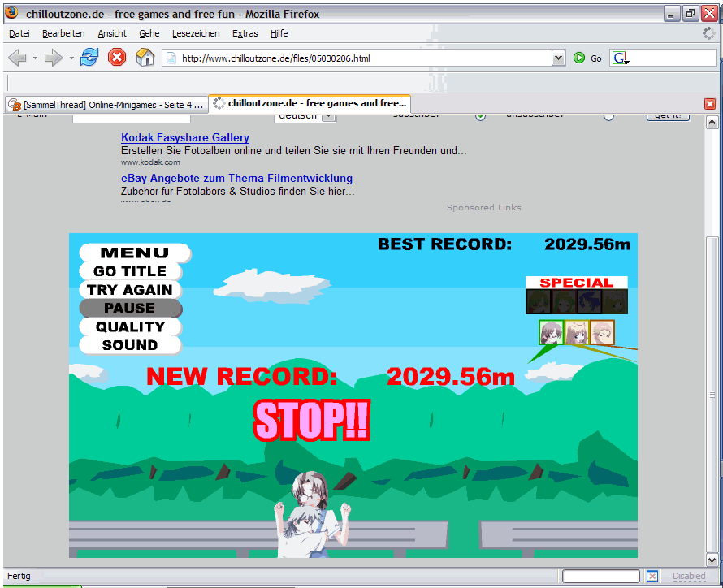Open the Back button history dropdown arrow
The height and width of the screenshot is (588, 723).
point(35,58)
